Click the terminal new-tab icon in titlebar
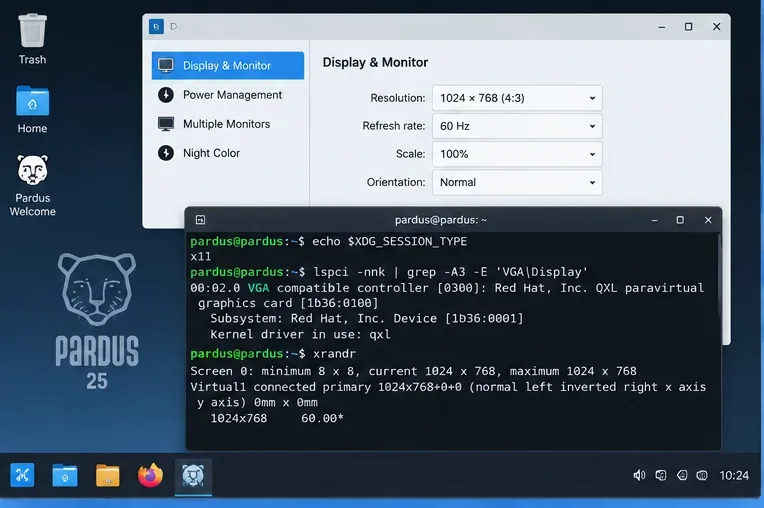 [x=200, y=220]
